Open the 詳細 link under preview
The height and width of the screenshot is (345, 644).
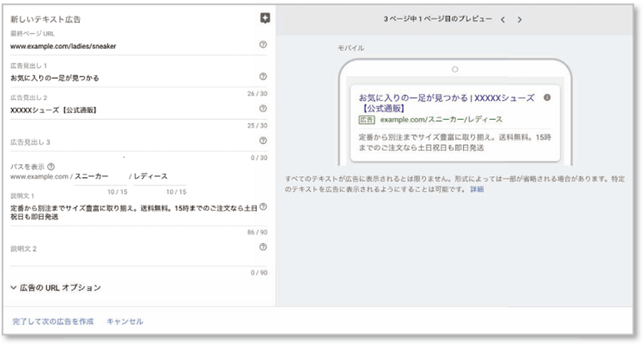tap(476, 189)
